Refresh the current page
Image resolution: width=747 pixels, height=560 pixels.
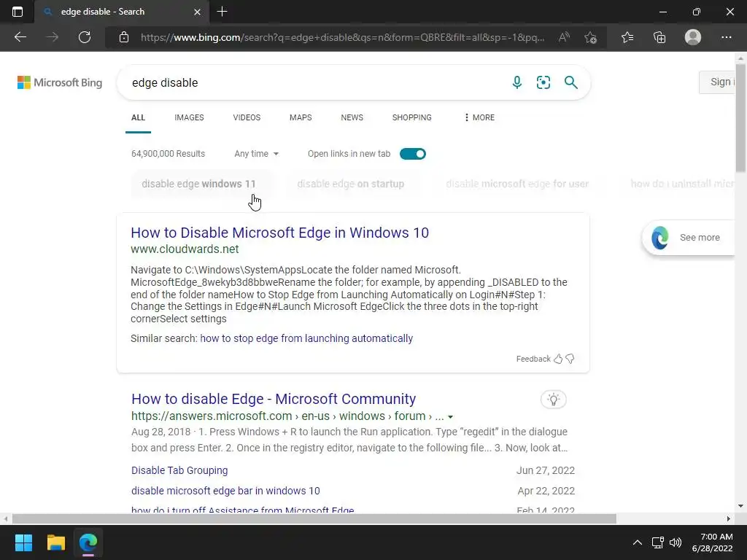[x=85, y=37]
